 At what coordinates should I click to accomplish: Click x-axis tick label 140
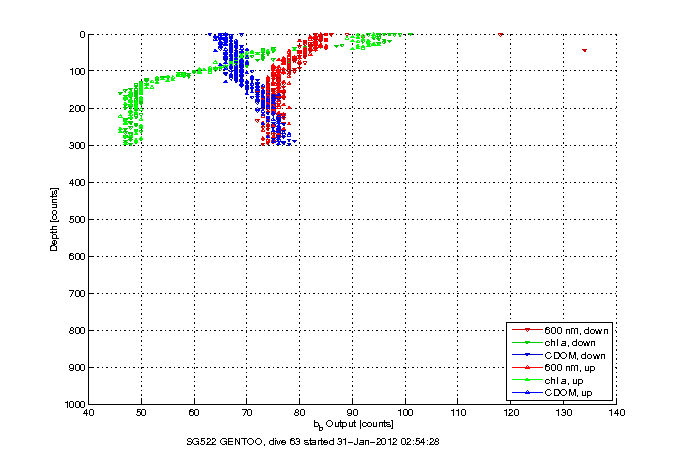[x=616, y=413]
